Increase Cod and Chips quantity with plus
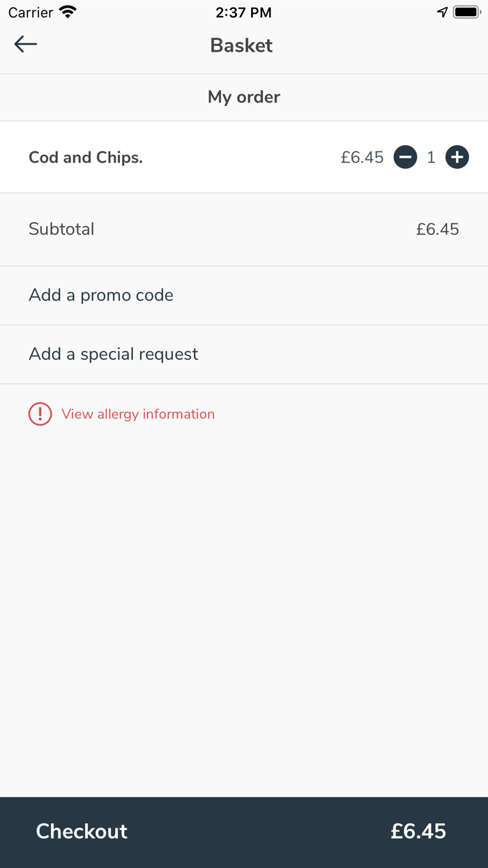Viewport: 488px width, 868px height. point(457,158)
